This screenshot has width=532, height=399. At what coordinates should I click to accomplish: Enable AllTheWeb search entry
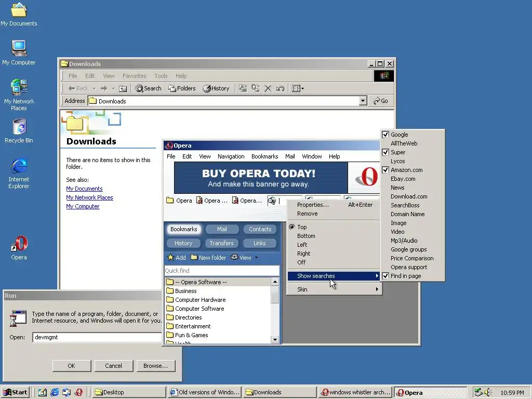(x=413, y=143)
